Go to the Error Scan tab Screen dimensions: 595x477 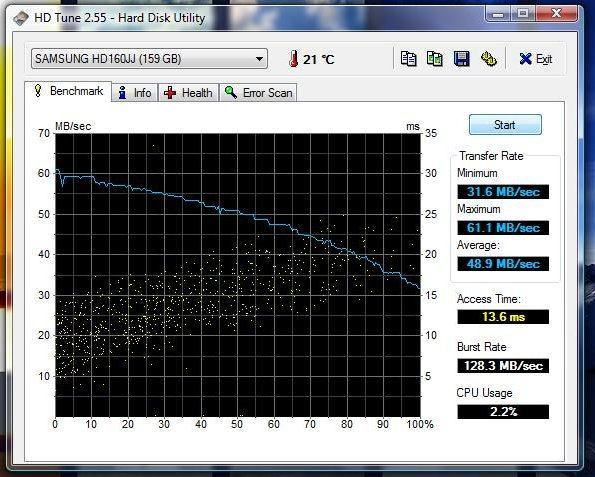coord(258,93)
